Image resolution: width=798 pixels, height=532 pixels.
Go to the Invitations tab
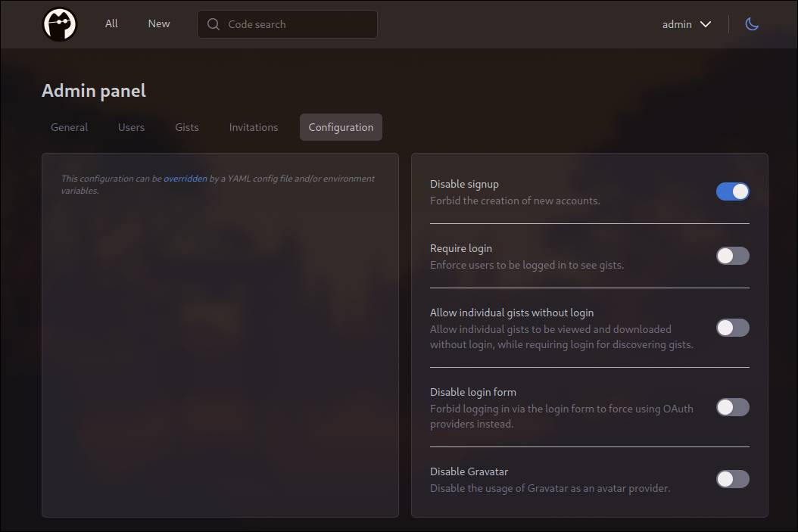pos(254,127)
